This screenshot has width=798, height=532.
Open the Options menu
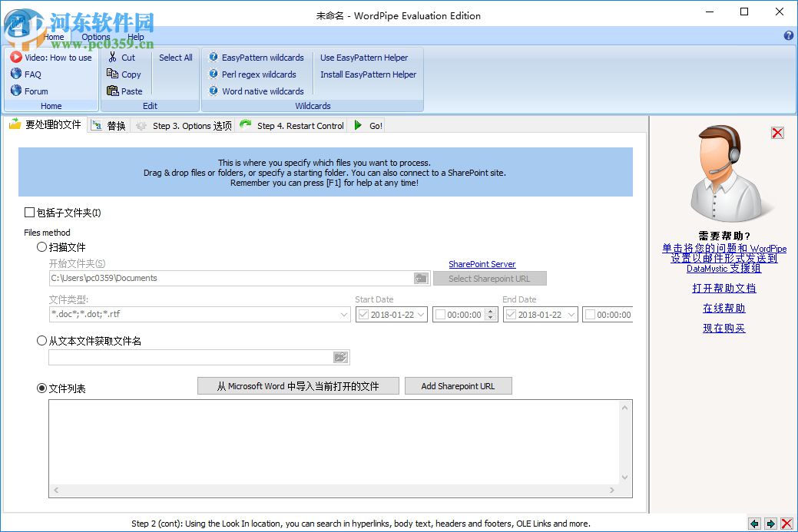click(x=95, y=36)
